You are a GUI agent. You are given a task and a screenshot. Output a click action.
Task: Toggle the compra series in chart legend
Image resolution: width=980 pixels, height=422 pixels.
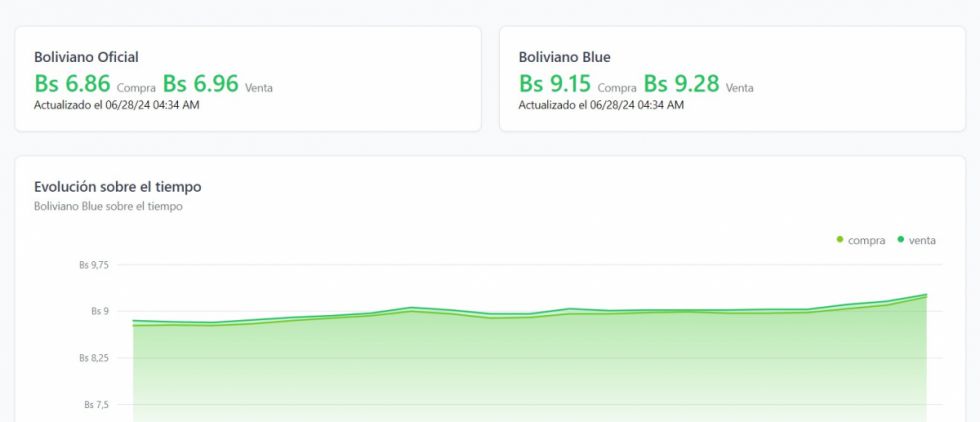pyautogui.click(x=861, y=240)
